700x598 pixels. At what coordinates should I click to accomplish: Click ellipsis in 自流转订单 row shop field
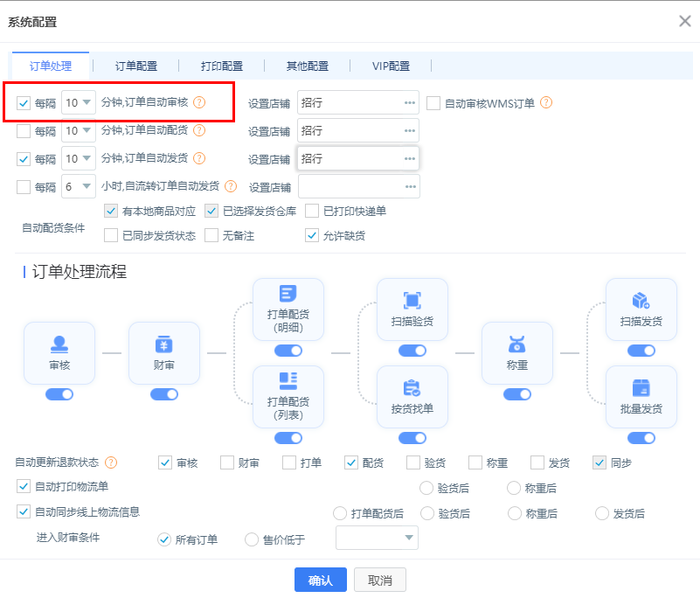click(411, 187)
